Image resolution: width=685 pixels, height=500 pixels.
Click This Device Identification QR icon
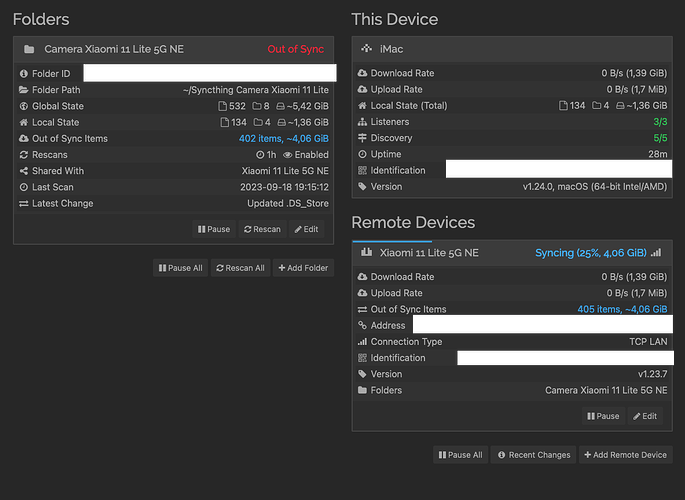(362, 170)
